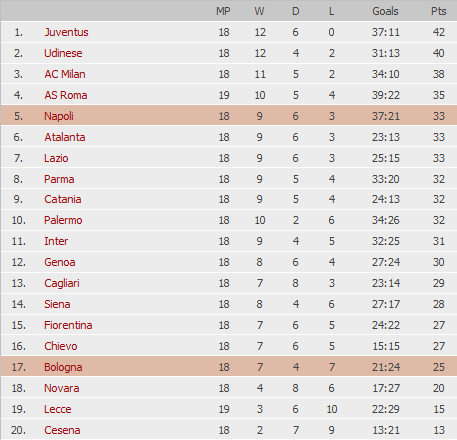Open the Atalanta team link
457x440 pixels.
point(65,137)
